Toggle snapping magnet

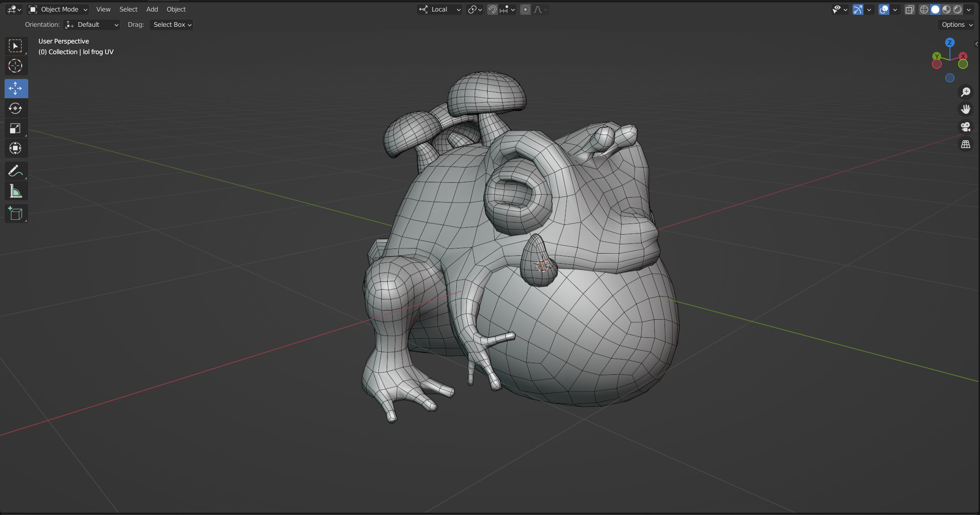(x=492, y=10)
